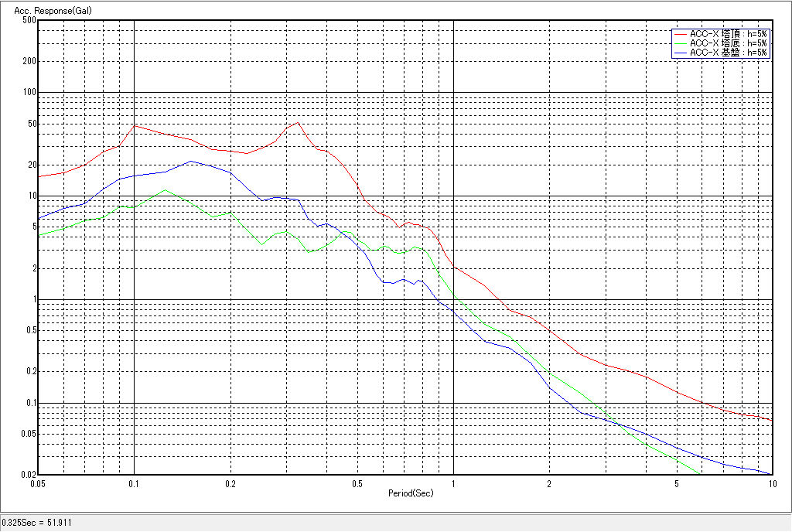Click the 0.05 tick label on the period axis
This screenshot has width=792, height=532.
[39, 483]
